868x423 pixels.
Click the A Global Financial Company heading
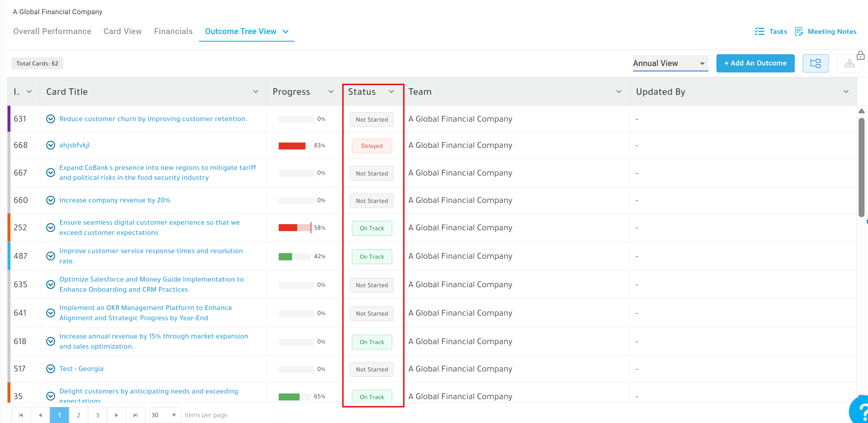point(58,12)
